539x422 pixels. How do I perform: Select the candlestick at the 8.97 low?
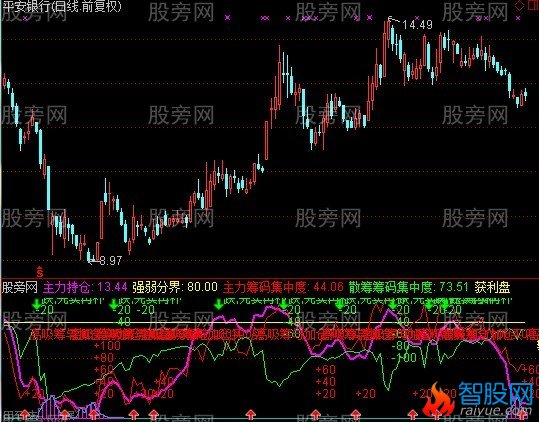click(x=89, y=255)
